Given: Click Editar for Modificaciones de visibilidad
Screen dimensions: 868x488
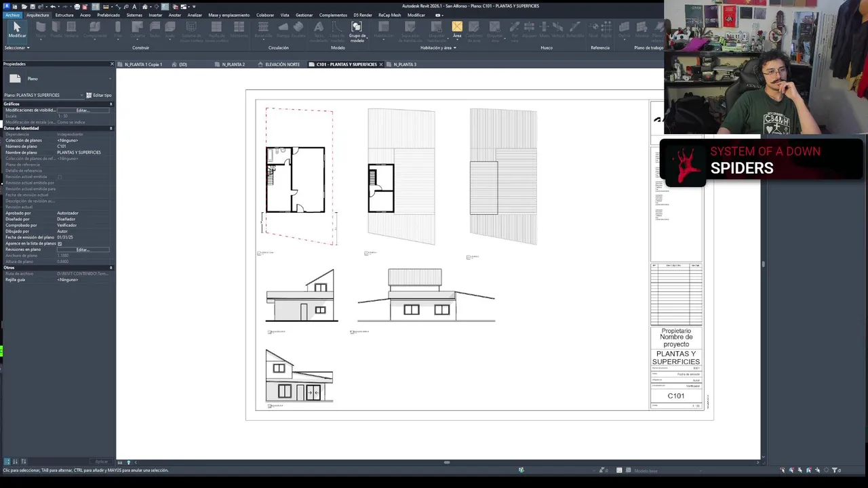Looking at the screenshot, I should click(83, 110).
